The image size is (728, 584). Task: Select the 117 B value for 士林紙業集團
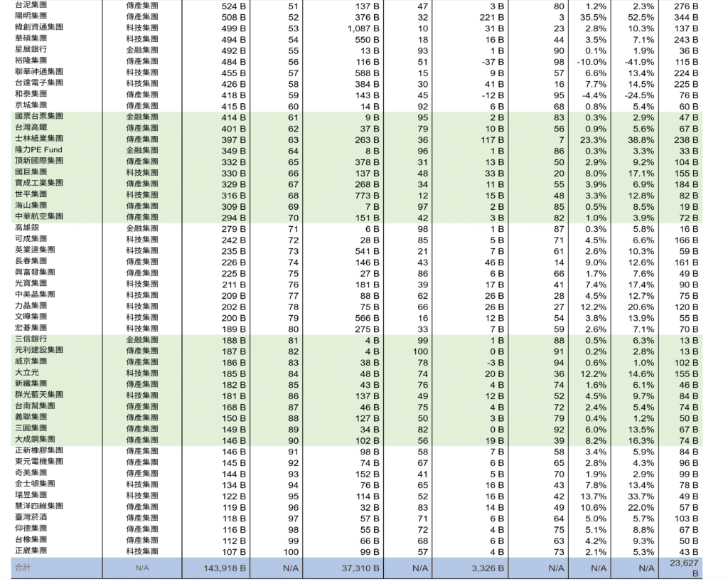point(492,140)
